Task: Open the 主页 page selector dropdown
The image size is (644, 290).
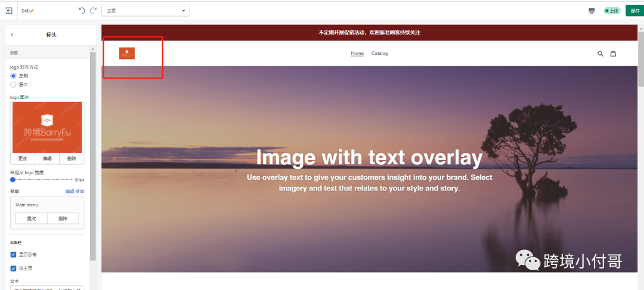Action: click(146, 11)
